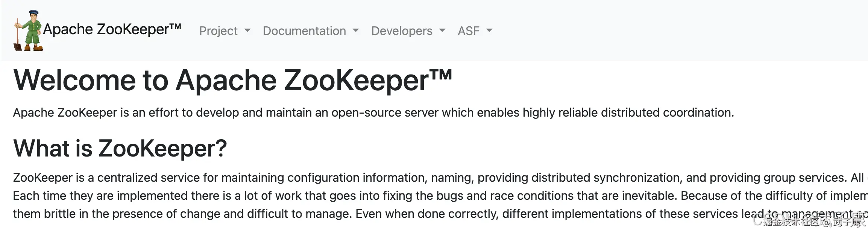
Task: Expand the Documentation dropdown arrow
Action: pos(356,30)
